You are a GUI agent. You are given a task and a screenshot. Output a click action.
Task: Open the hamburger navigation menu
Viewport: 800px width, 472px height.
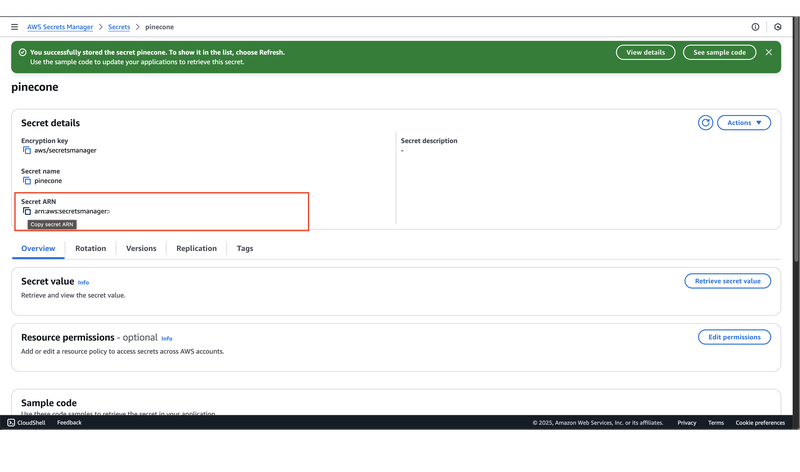click(14, 27)
